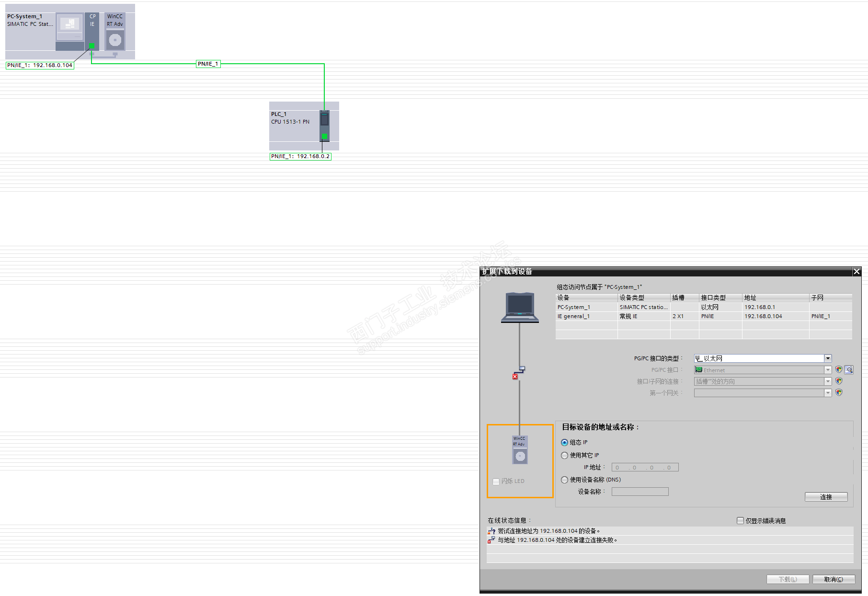Select the PC station icon in PC-System_1
Image resolution: width=868 pixels, height=596 pixels.
[x=70, y=27]
